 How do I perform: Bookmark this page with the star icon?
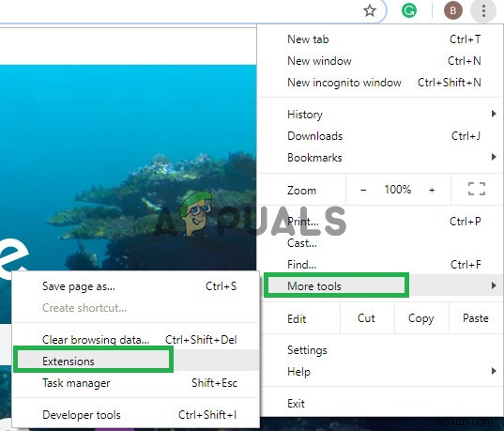click(370, 10)
